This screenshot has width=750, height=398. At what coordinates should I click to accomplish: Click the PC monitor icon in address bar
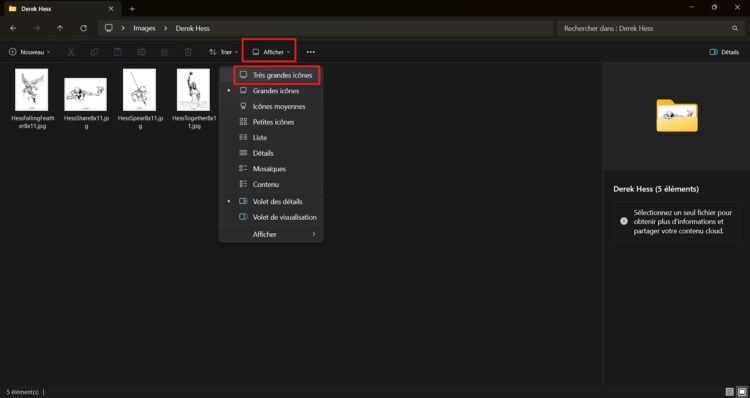click(x=109, y=28)
